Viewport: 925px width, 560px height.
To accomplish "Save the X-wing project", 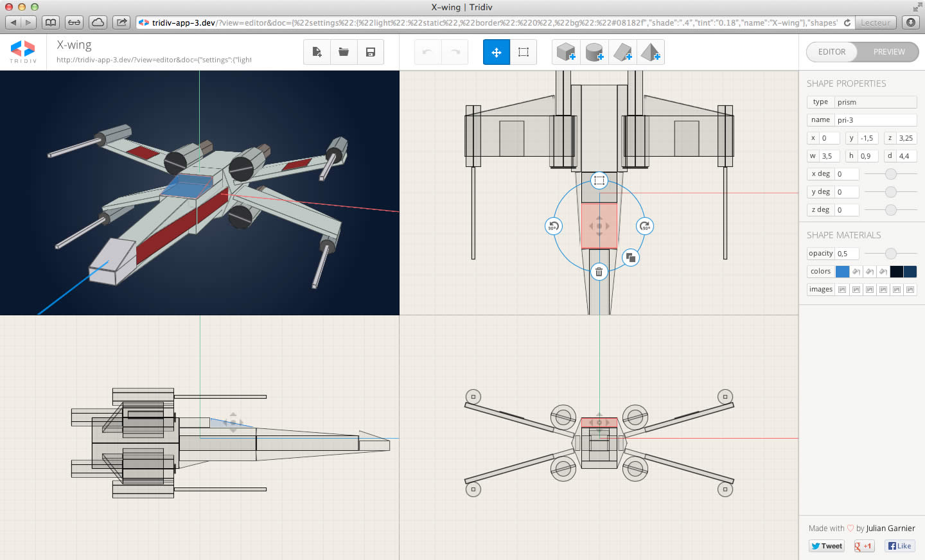I will [370, 52].
